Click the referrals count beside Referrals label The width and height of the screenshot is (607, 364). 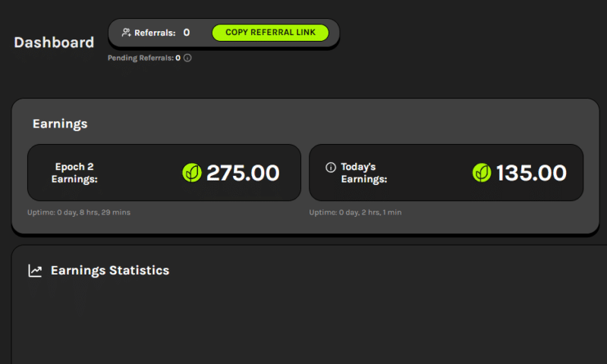coord(187,33)
